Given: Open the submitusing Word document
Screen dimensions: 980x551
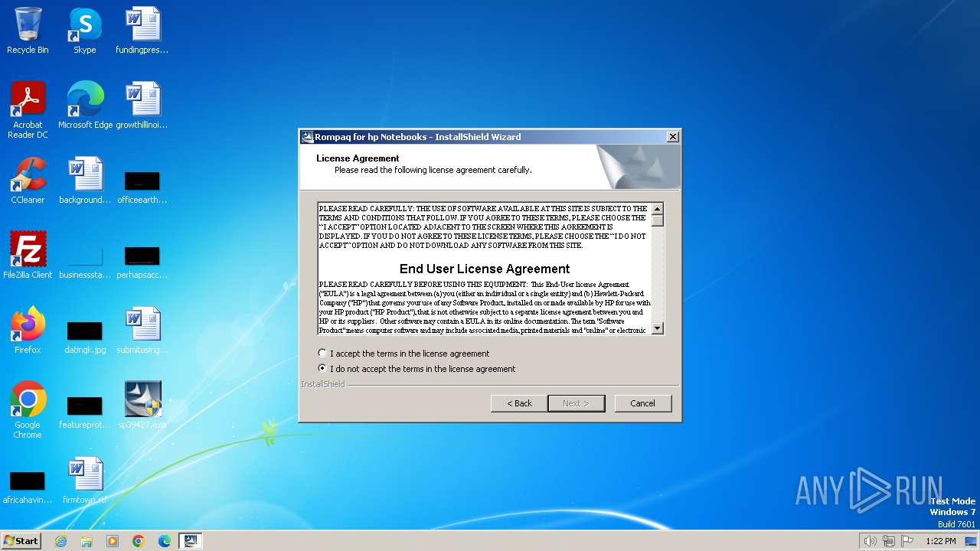Looking at the screenshot, I should 142,330.
